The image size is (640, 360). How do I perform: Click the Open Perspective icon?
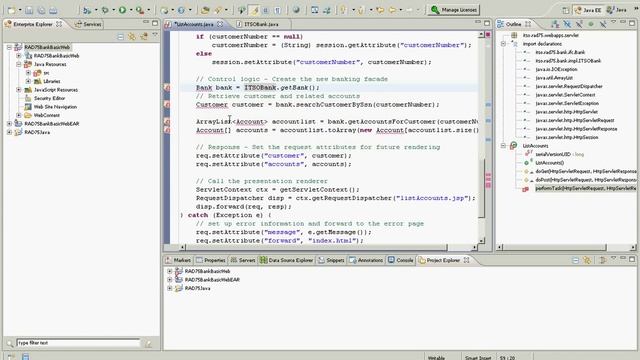pos(565,10)
